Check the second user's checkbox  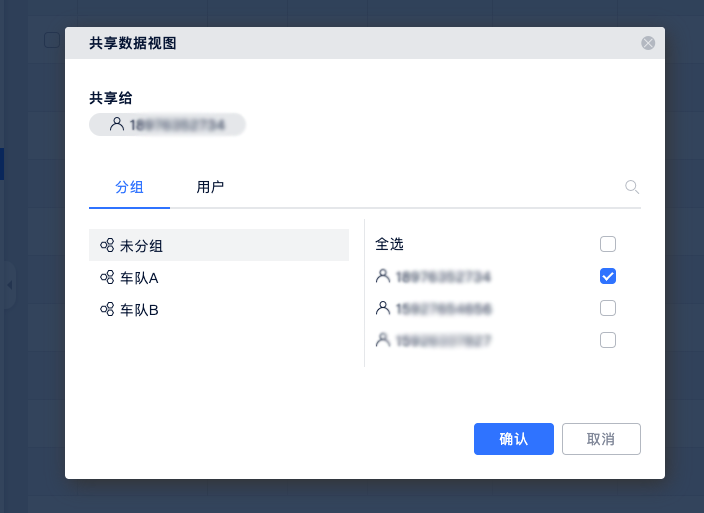(x=608, y=308)
